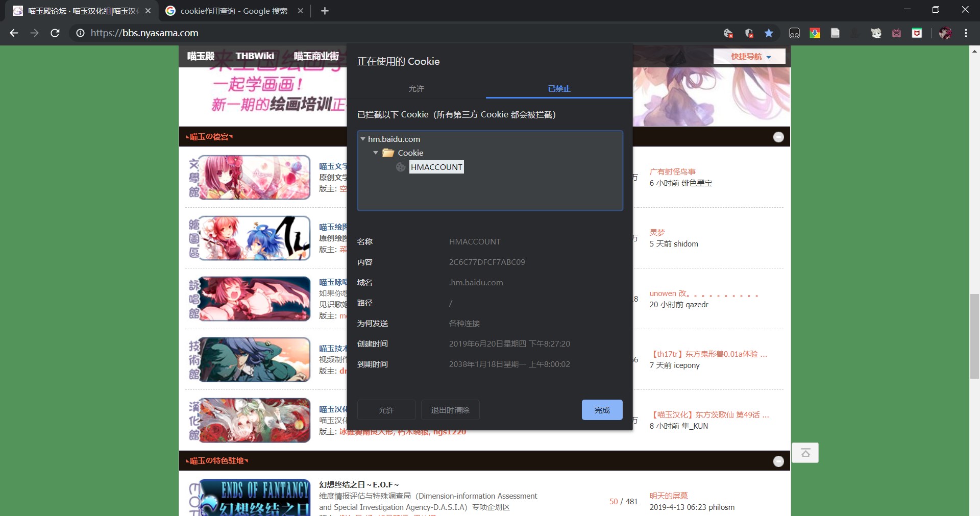Viewport: 980px width, 516px height.
Task: Collapse the 喵玉の偻宮 section toggle
Action: pos(778,137)
